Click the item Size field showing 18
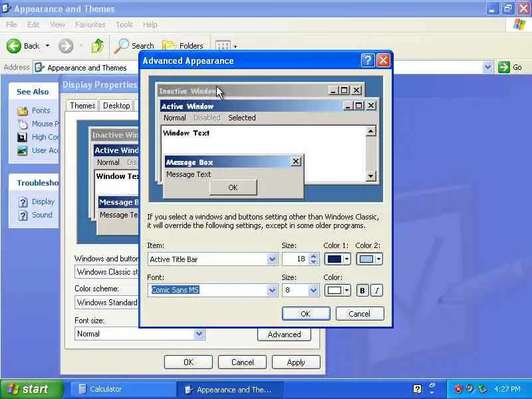This screenshot has width=532, height=399. pos(296,259)
